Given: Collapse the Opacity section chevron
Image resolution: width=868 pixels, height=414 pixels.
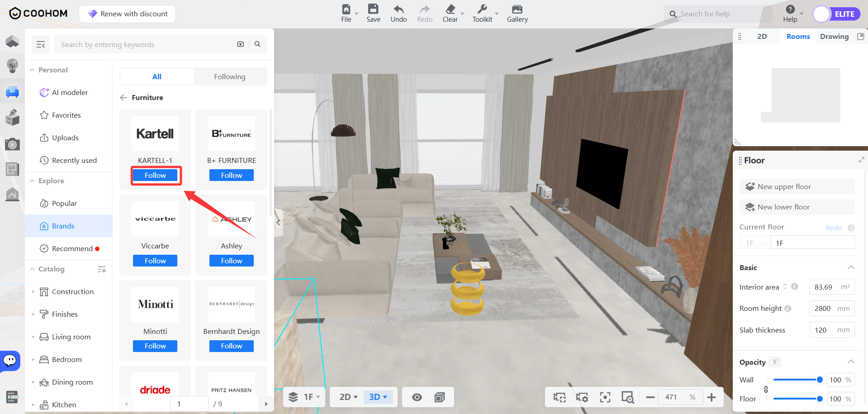Looking at the screenshot, I should pyautogui.click(x=851, y=362).
